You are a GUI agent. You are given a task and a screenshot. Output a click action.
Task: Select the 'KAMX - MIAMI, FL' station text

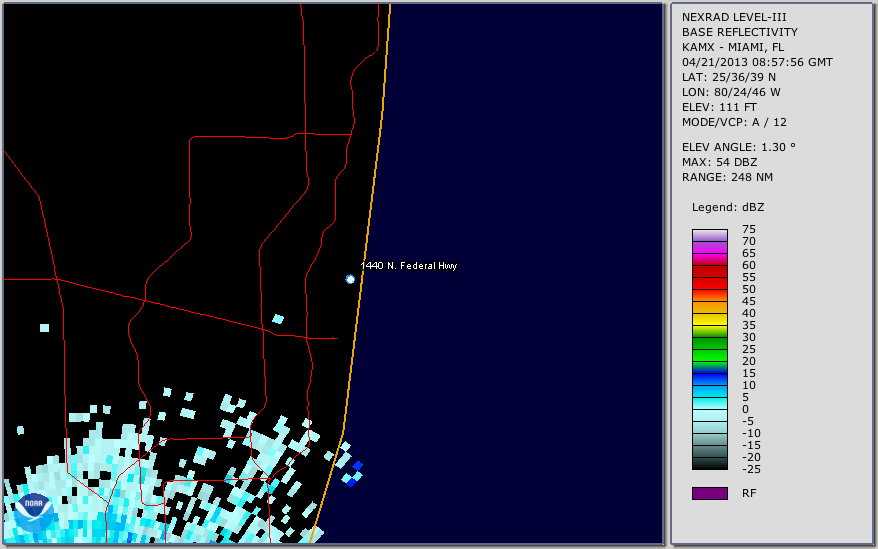point(733,47)
